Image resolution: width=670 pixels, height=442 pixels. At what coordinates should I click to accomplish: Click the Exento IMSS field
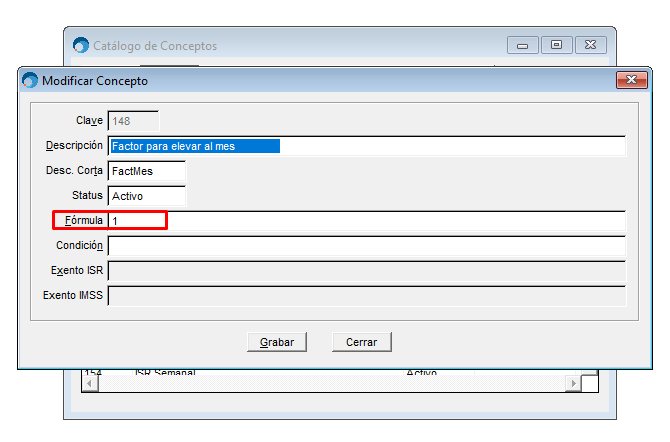click(366, 295)
